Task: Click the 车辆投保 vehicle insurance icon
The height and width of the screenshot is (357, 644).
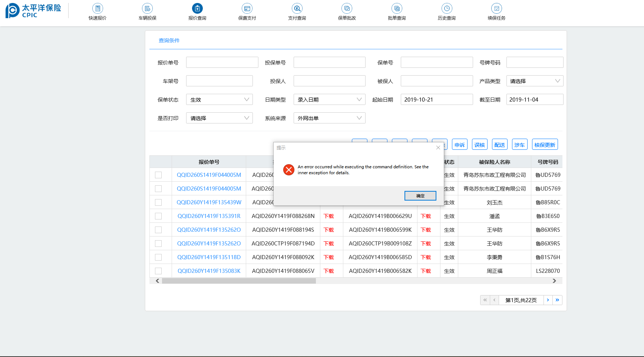Action: 147,9
